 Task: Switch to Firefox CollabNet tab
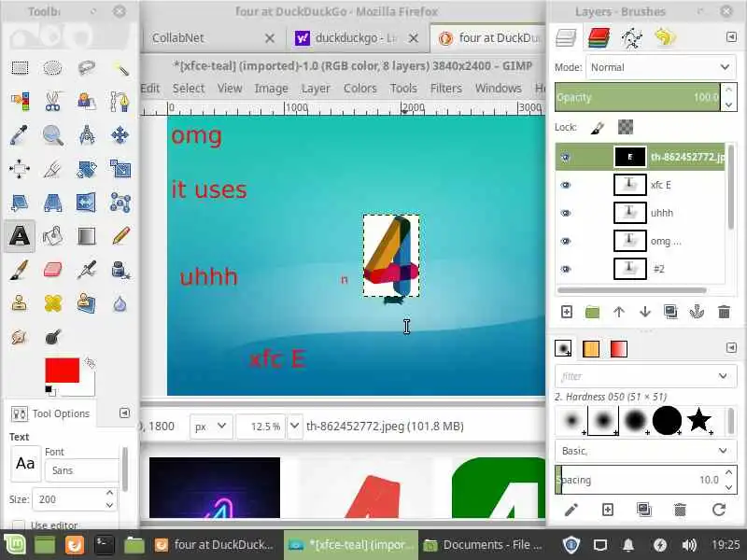click(x=213, y=38)
